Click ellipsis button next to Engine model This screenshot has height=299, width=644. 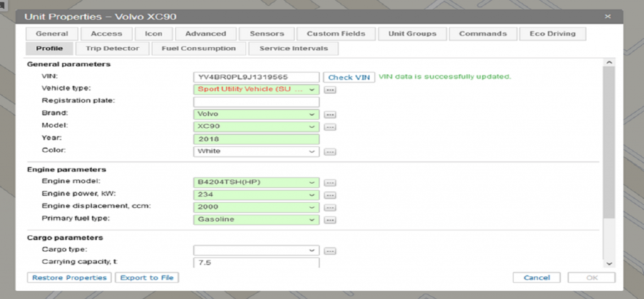pyautogui.click(x=331, y=183)
